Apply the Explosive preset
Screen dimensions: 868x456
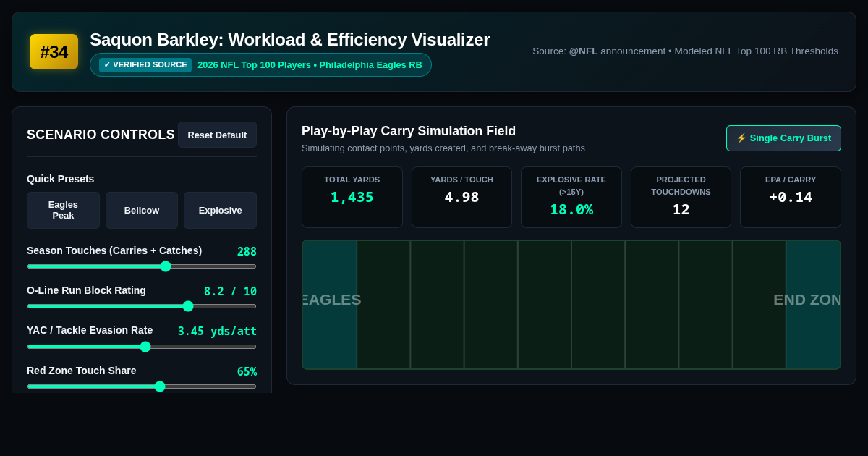coord(220,210)
